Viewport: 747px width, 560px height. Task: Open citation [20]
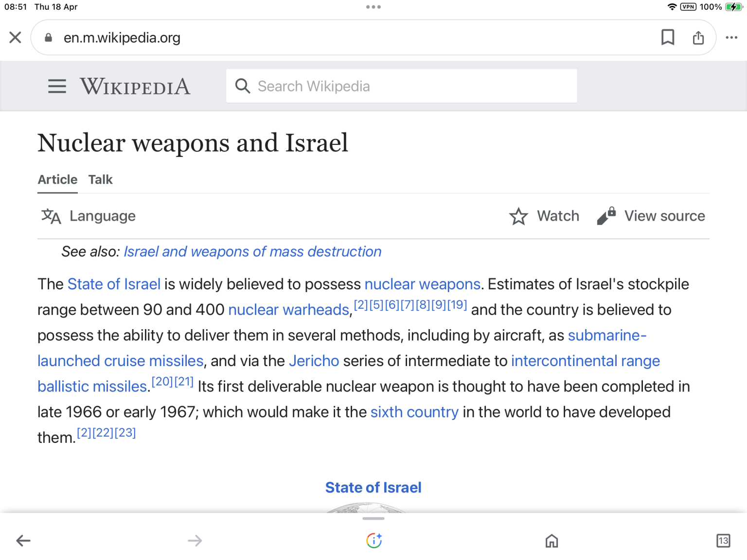[162, 382]
